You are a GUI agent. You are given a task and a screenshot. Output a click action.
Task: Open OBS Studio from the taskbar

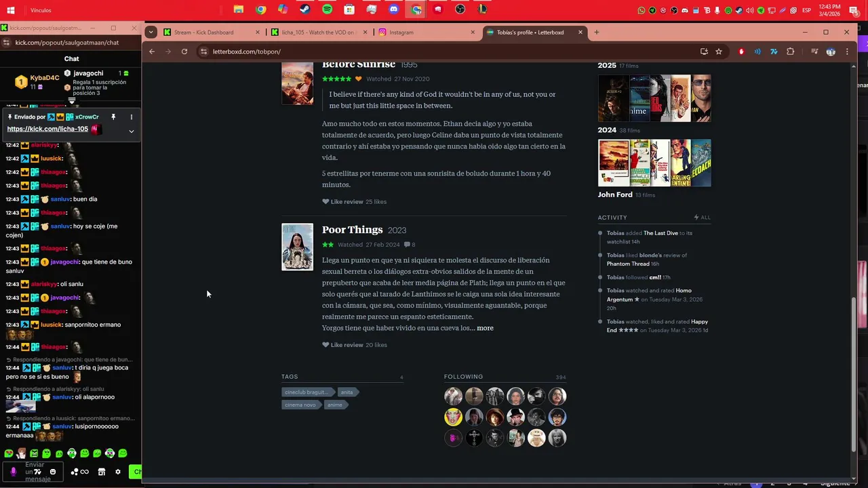pos(460,9)
